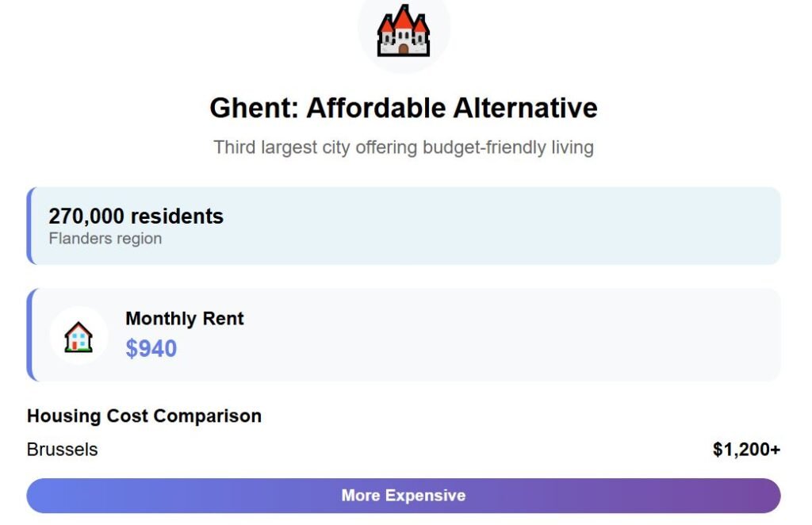Select the Brussels comparison label
The image size is (812, 525).
[x=63, y=450]
